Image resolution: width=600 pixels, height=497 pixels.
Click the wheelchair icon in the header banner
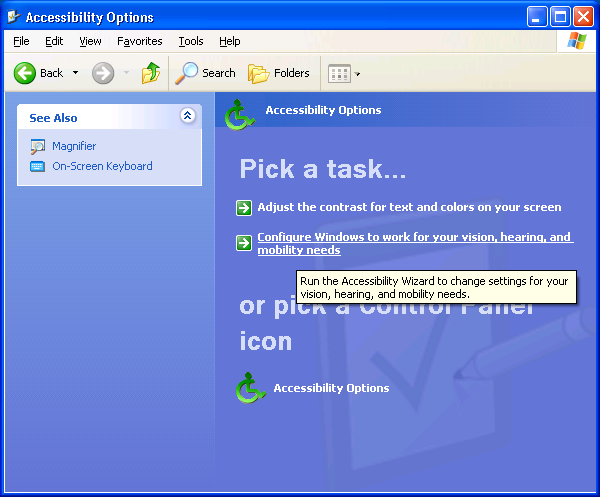click(240, 115)
